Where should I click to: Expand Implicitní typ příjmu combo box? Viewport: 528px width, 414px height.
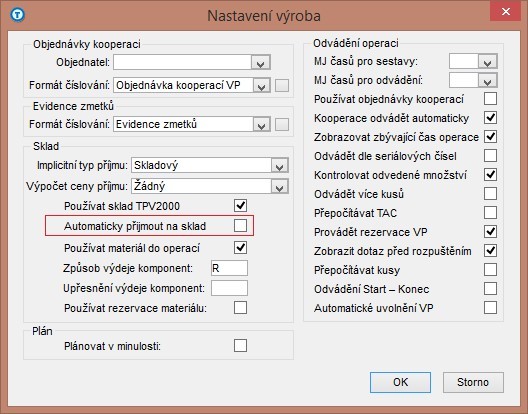point(279,166)
